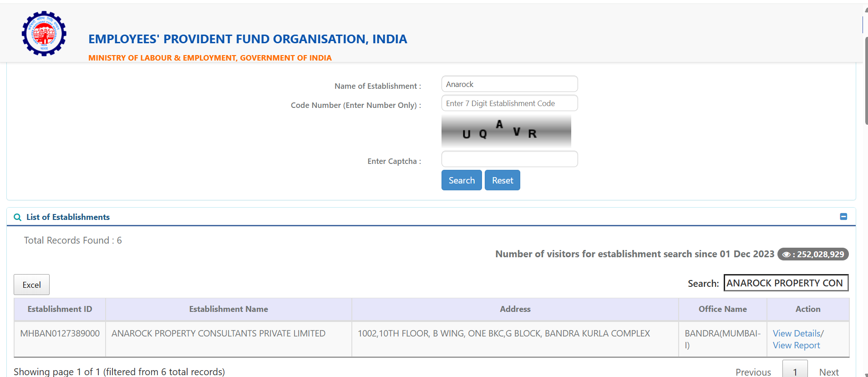Click the Name of Establishment field
The width and height of the screenshot is (868, 377).
pos(509,84)
